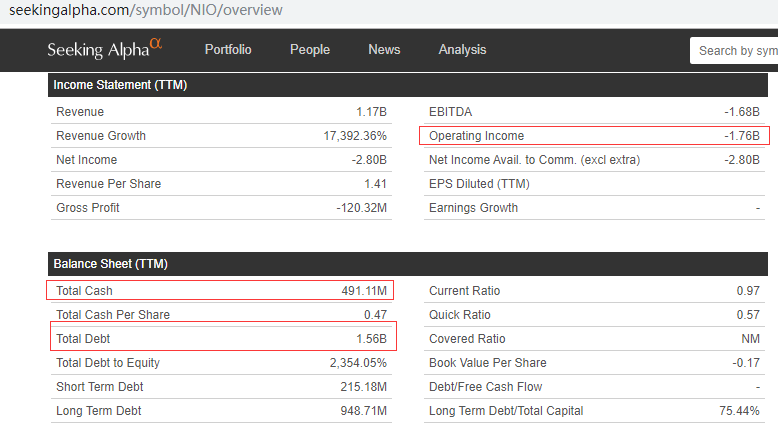Viewport: 778px width, 433px height.
Task: Select the Total Cash Per Share label
Action: (x=113, y=315)
